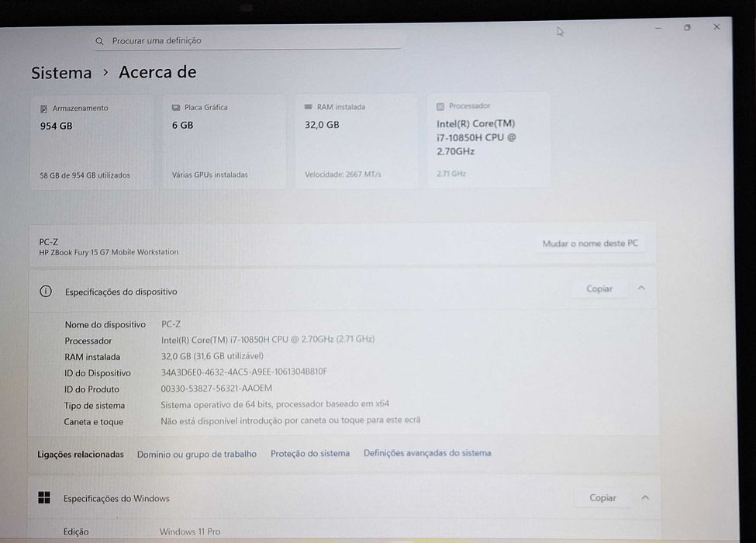This screenshot has width=756, height=543.
Task: Collapse the Especificações do Windows section
Action: 645,497
